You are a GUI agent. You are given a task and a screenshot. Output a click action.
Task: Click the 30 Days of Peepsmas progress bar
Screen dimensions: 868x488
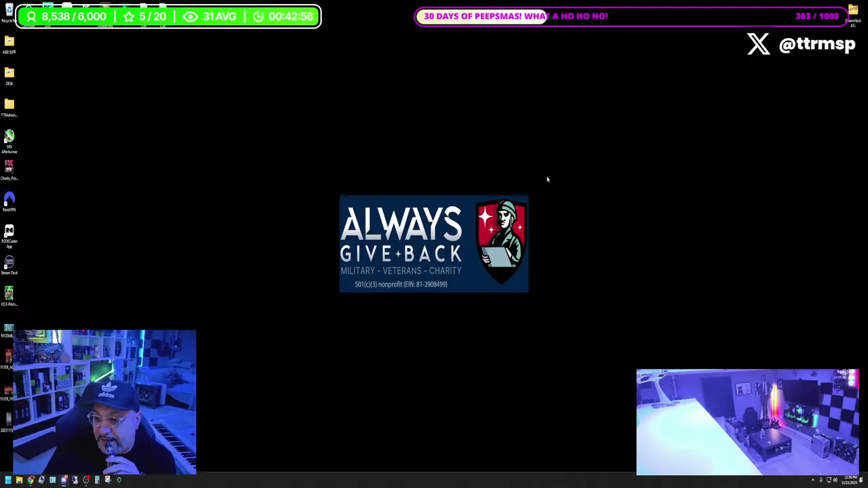(x=631, y=16)
